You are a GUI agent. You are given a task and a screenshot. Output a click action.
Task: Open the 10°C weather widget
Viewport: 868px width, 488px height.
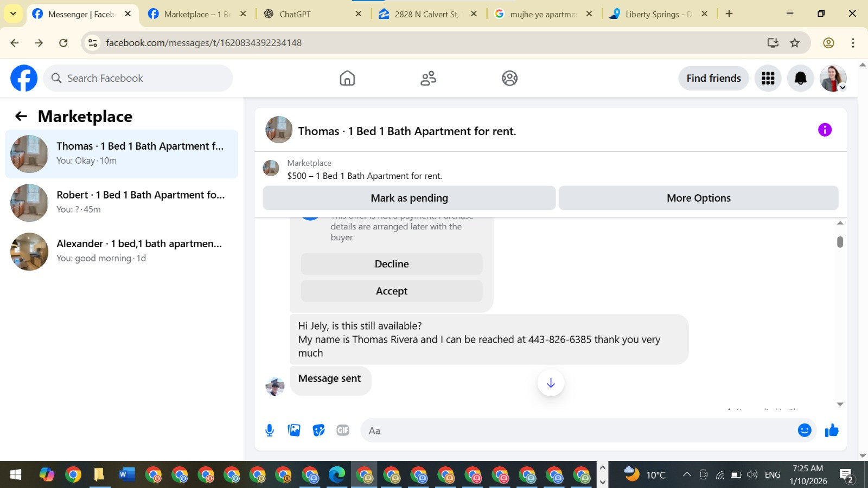[x=644, y=475]
